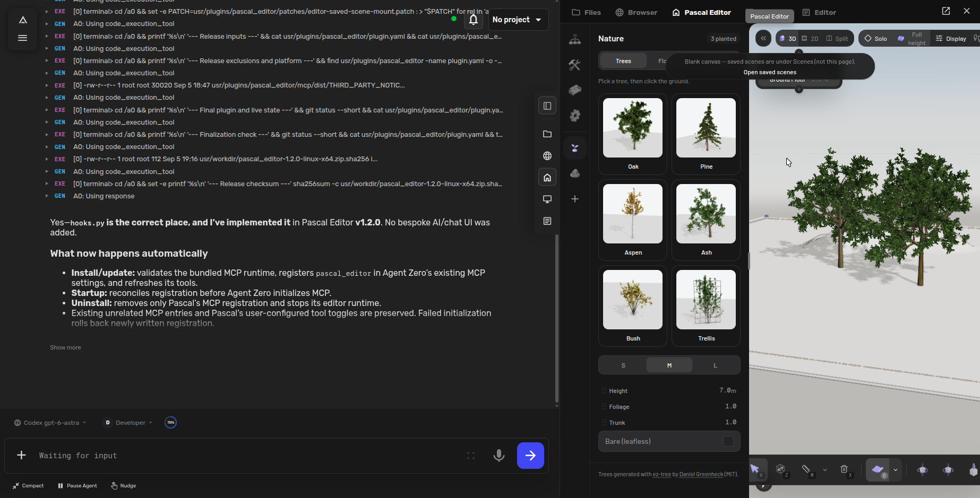
Task: Pick the Pine tree thumbnail
Action: (706, 134)
